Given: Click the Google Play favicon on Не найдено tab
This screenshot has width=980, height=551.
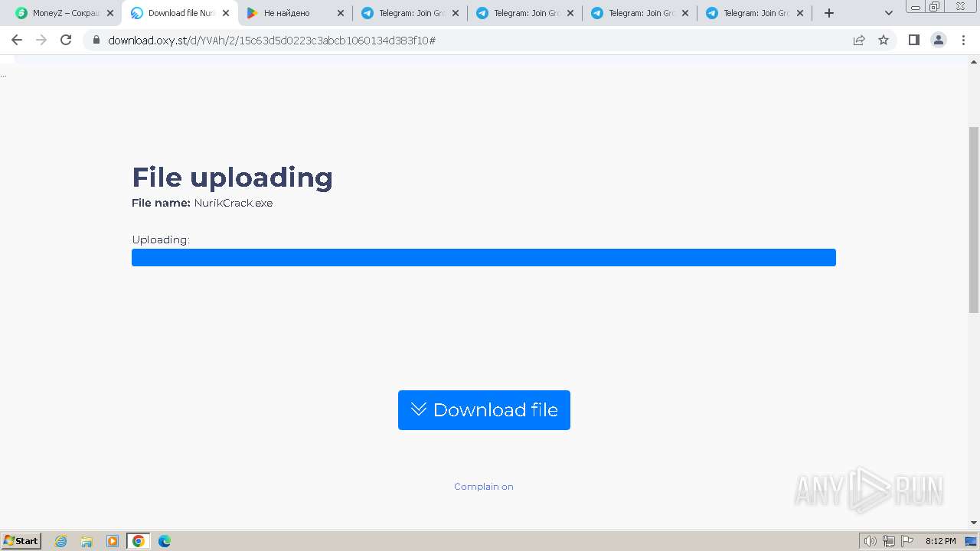Looking at the screenshot, I should tap(252, 13).
